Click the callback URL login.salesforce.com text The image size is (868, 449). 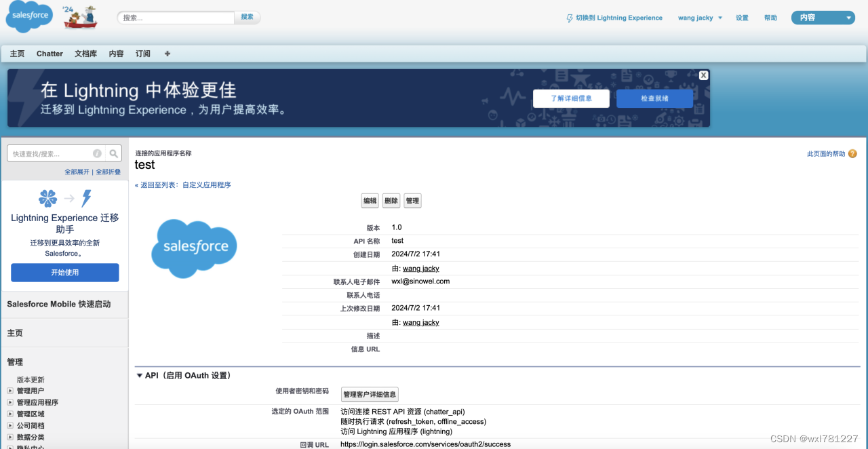coord(425,444)
